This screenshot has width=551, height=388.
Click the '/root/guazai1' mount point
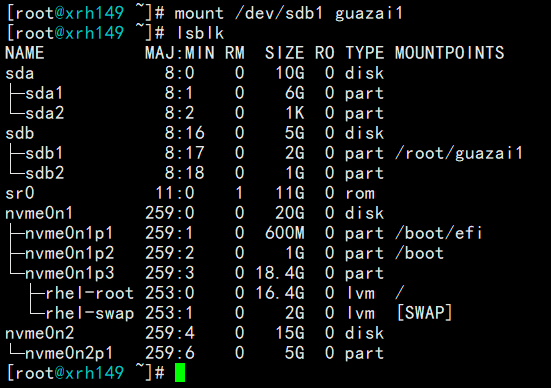click(x=459, y=154)
